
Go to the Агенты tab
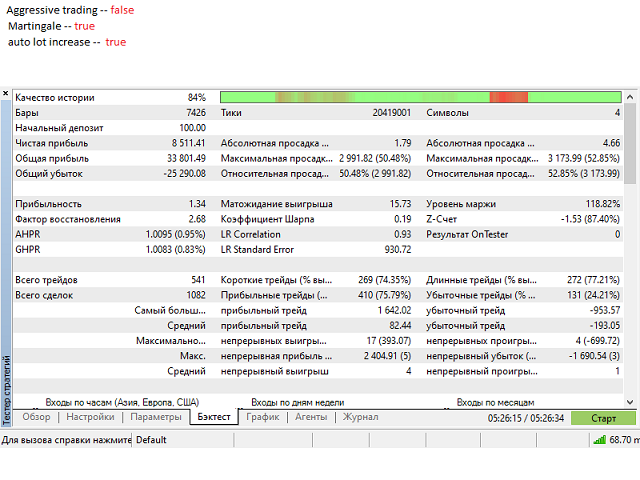coord(311,418)
